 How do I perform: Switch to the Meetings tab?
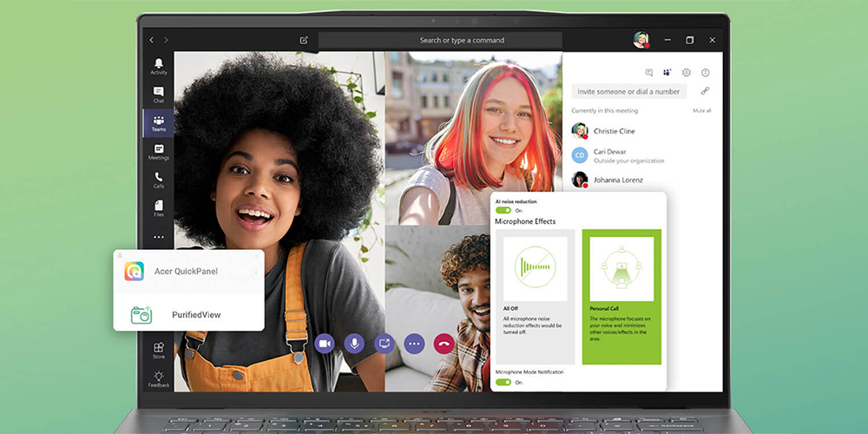pyautogui.click(x=158, y=151)
